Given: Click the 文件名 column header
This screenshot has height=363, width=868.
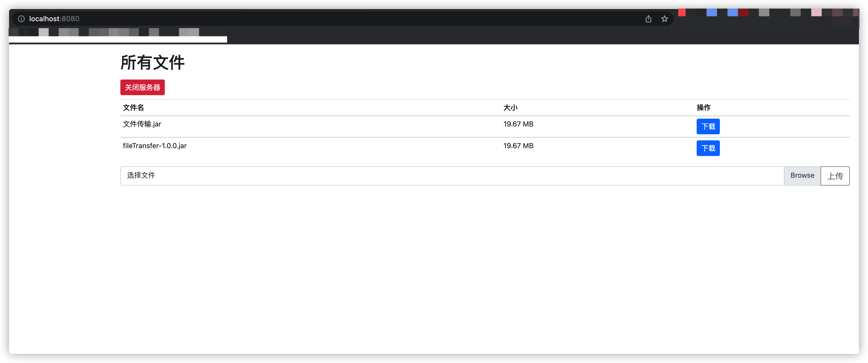Looking at the screenshot, I should (133, 108).
